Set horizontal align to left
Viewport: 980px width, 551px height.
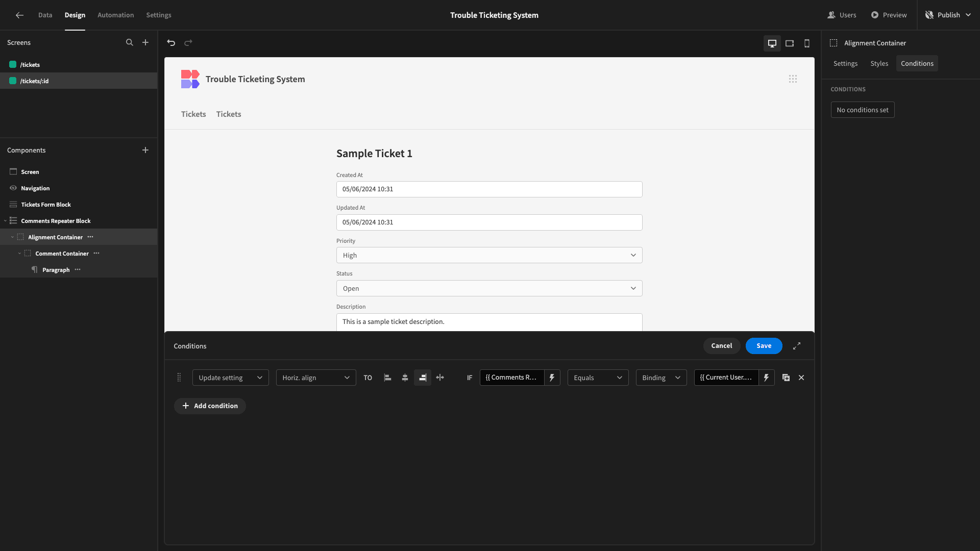(x=388, y=378)
